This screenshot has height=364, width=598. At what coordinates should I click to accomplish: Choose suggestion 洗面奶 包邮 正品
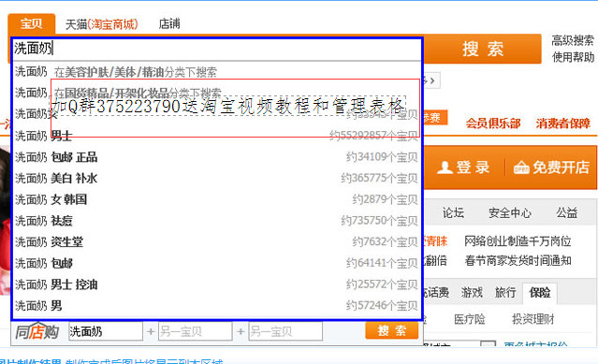pos(216,157)
